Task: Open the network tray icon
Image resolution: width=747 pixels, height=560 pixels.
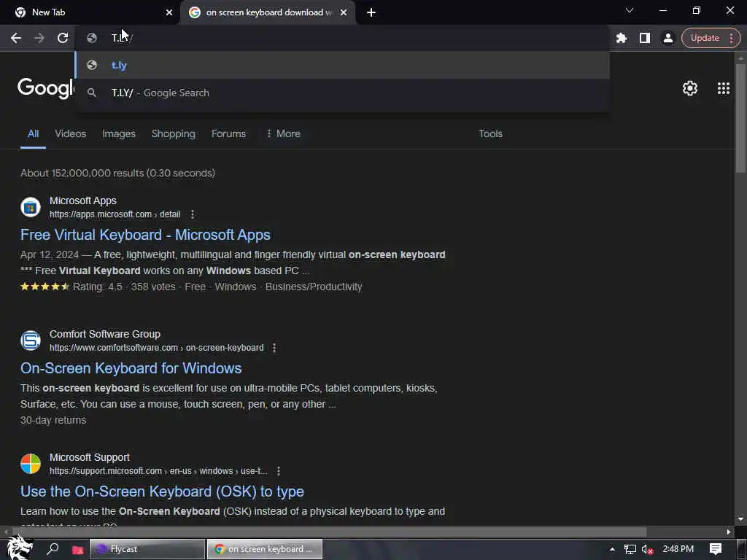Action: pos(630,550)
